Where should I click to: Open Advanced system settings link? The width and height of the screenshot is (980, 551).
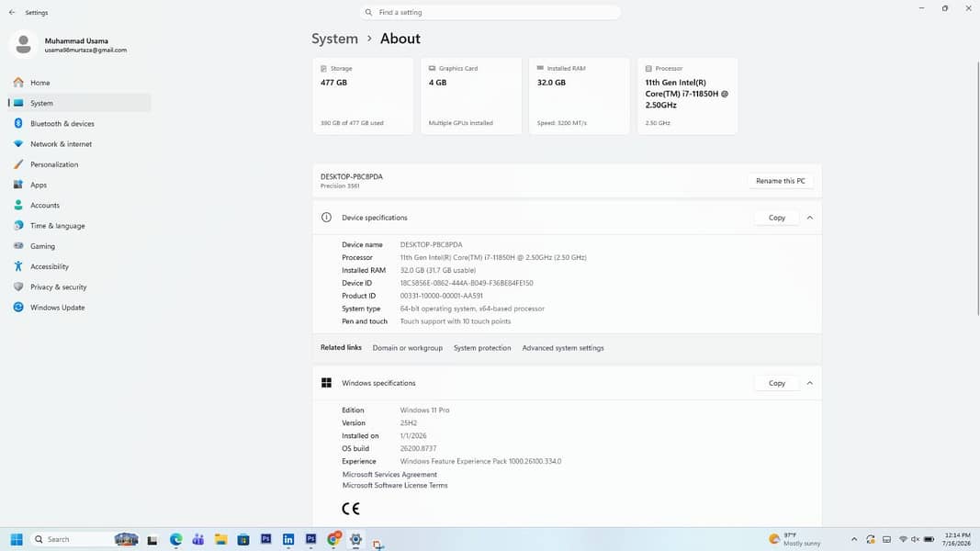(562, 348)
